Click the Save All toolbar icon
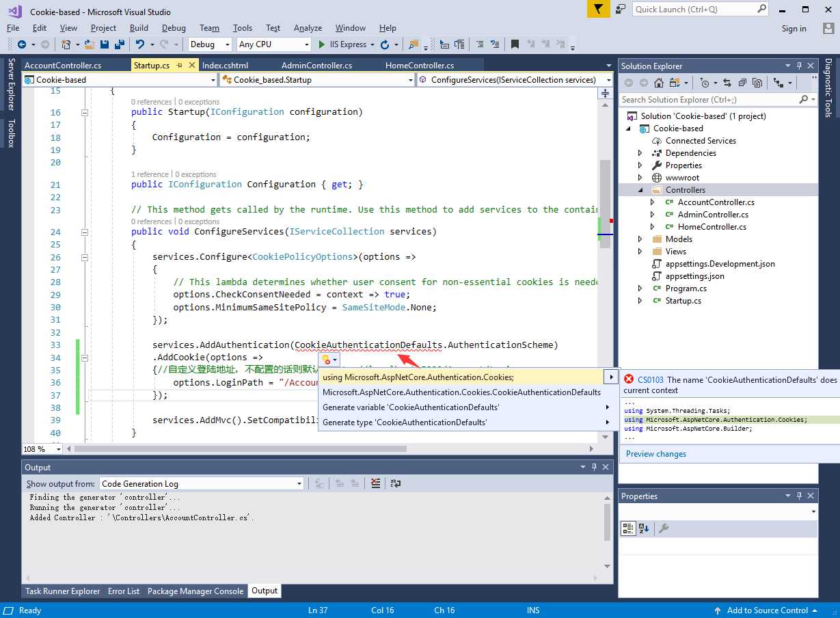 pyautogui.click(x=120, y=44)
